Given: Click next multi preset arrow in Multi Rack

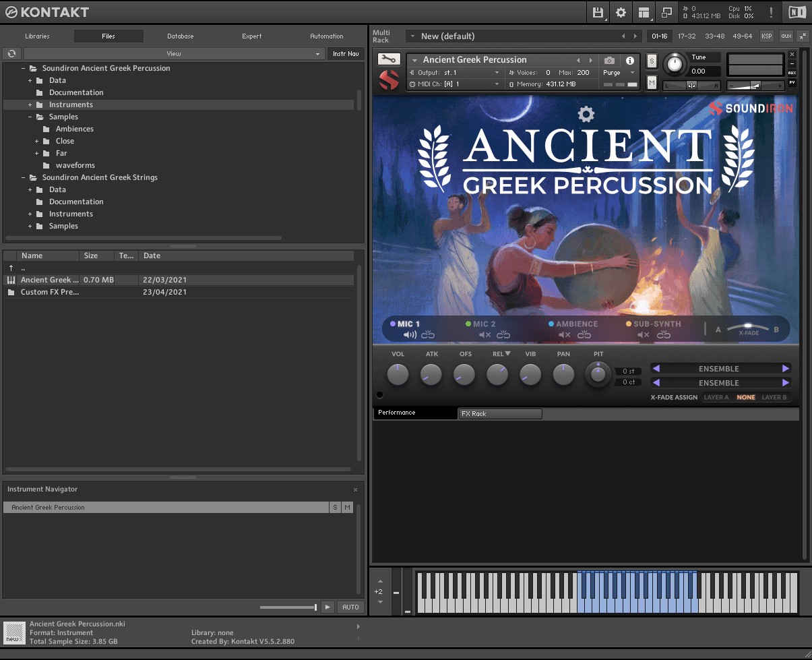Looking at the screenshot, I should pyautogui.click(x=635, y=36).
